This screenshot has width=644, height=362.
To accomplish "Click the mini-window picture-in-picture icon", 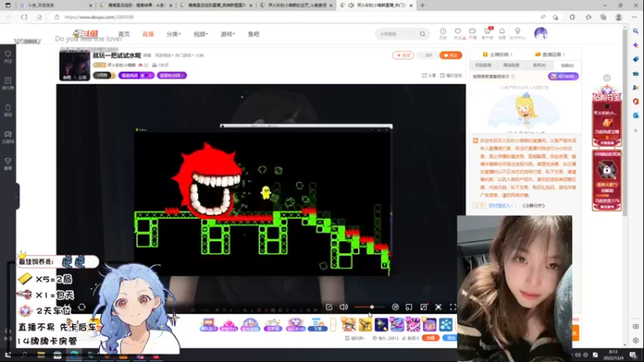I will [409, 307].
